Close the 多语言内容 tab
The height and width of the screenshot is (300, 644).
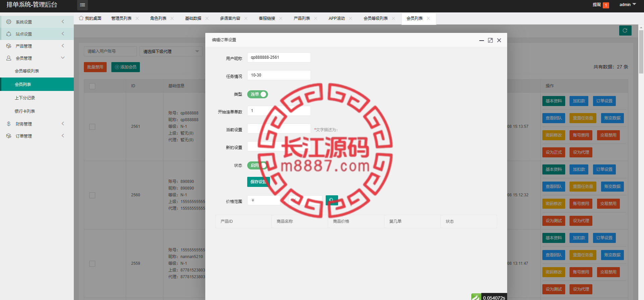coord(246,18)
